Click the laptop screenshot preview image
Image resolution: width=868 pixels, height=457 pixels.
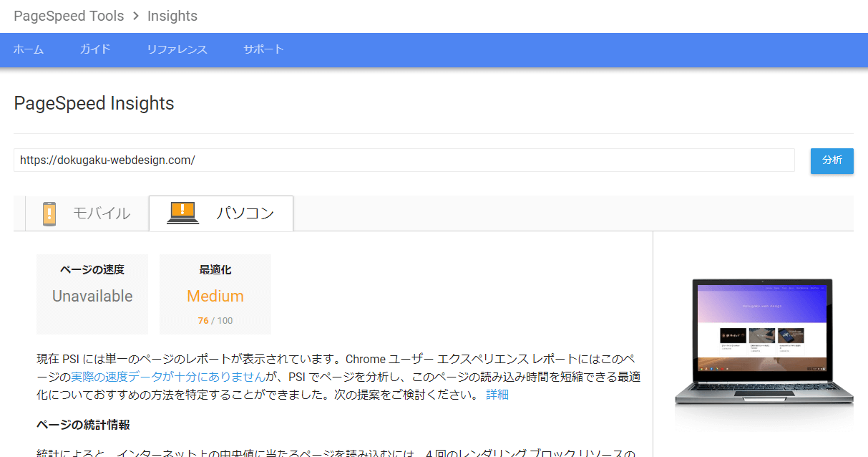[x=764, y=341]
